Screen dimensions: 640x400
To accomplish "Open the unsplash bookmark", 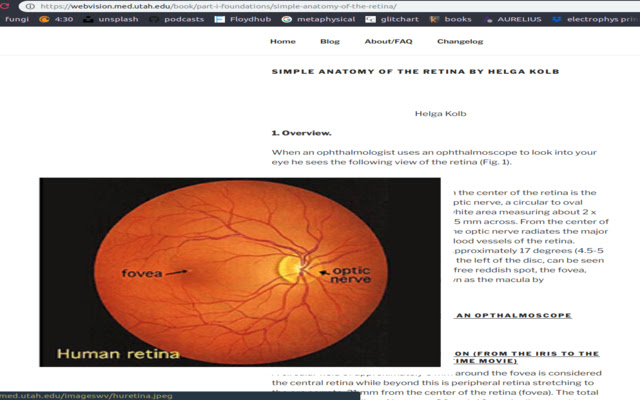I will 111,19.
